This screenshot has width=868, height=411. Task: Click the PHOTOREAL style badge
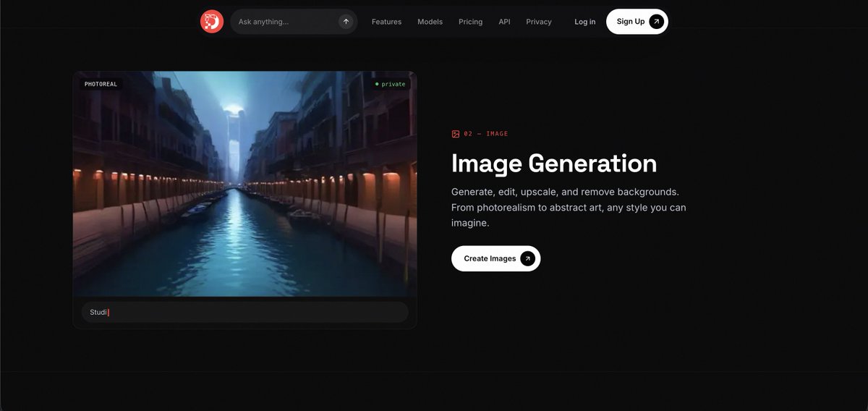(101, 84)
